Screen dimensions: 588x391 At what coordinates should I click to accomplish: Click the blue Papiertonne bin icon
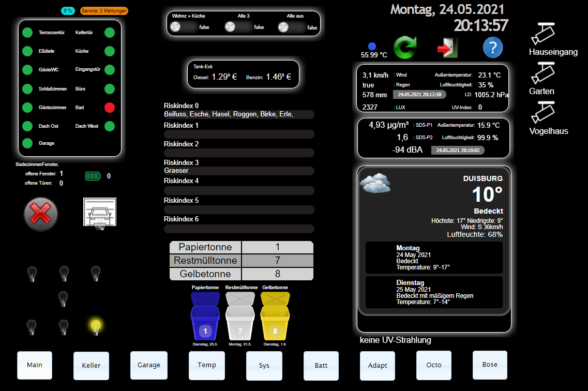click(205, 315)
